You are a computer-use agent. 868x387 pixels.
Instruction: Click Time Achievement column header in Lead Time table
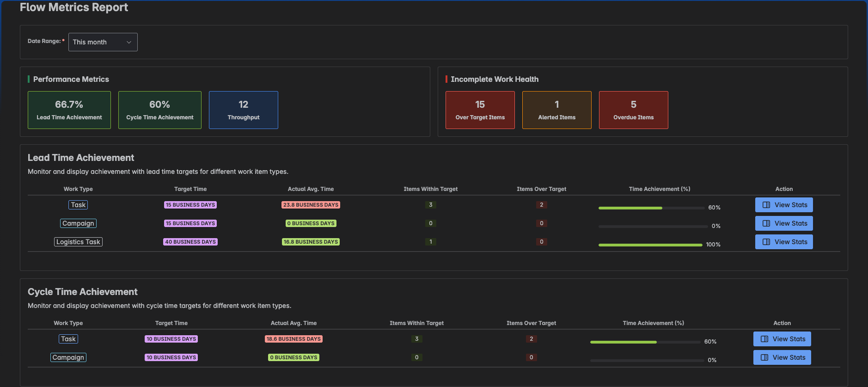659,189
